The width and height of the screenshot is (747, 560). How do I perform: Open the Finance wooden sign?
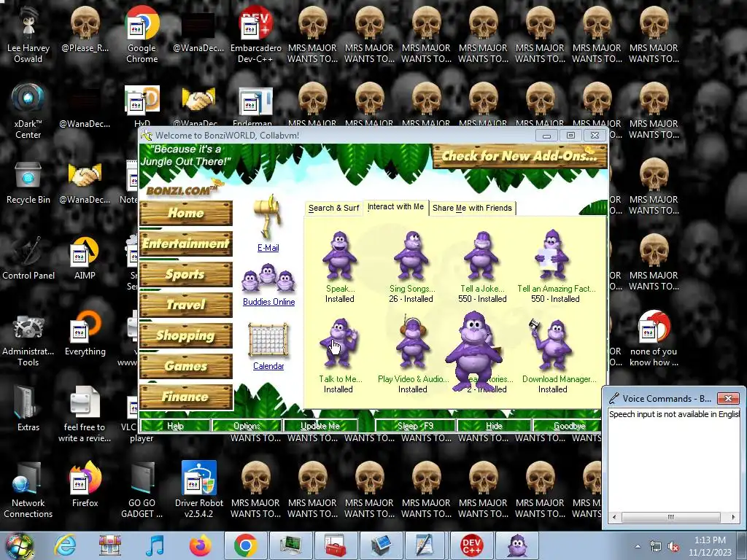[x=186, y=396]
